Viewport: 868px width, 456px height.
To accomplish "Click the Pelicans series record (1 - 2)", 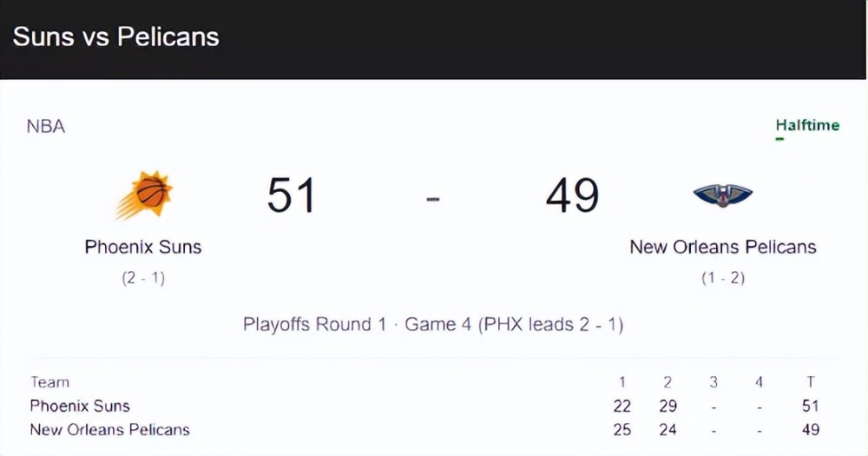I will point(723,278).
